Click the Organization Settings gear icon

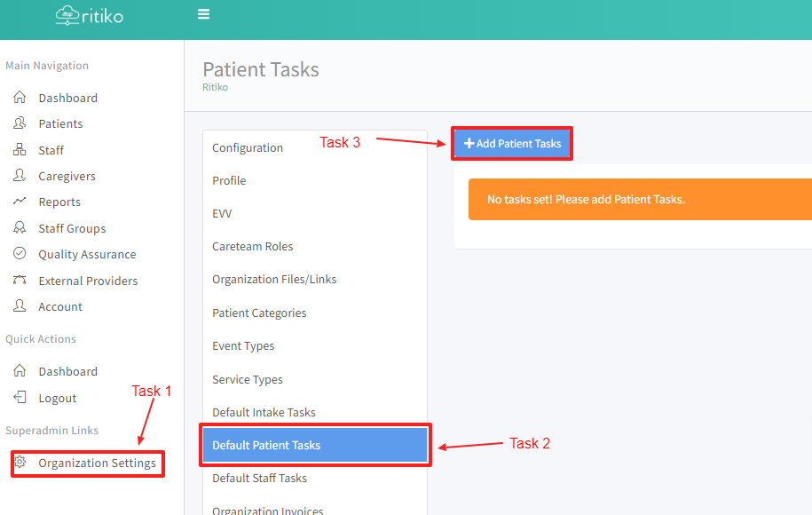pos(20,463)
